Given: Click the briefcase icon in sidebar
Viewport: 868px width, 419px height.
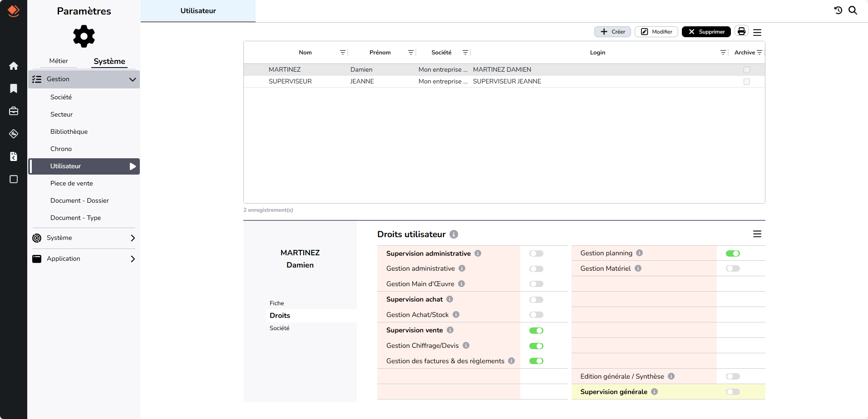Looking at the screenshot, I should [x=14, y=111].
